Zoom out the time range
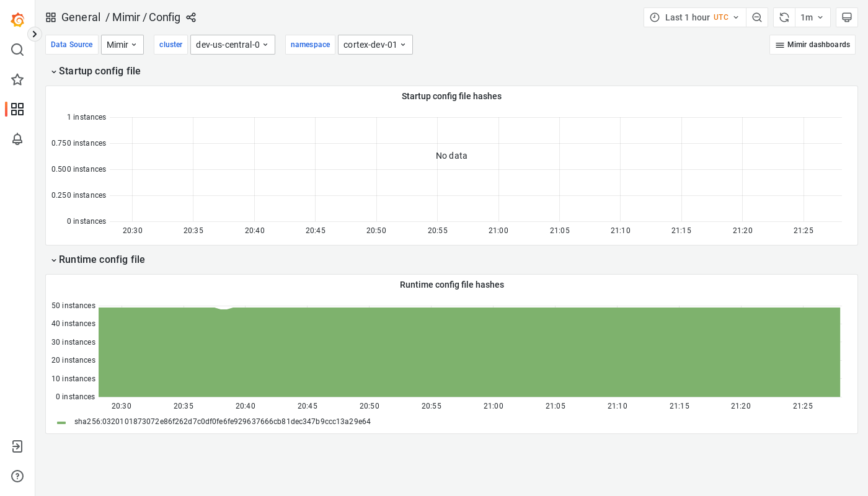Viewport: 868px width, 496px height. click(757, 17)
